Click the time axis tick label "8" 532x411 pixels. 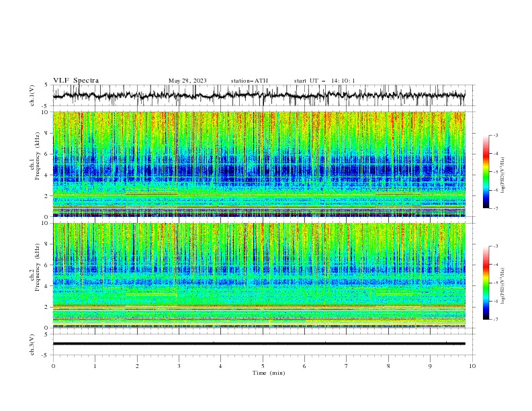coord(388,366)
